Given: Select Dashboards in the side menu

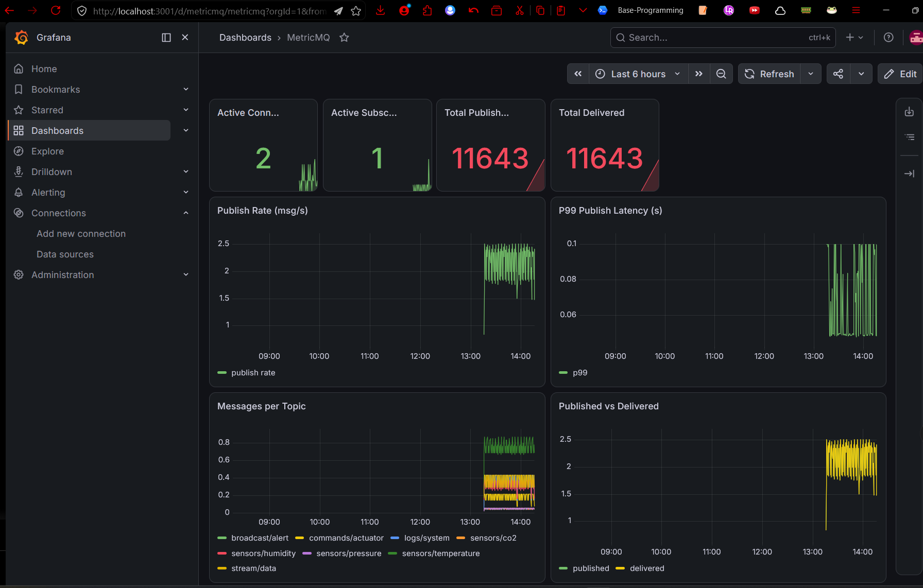Looking at the screenshot, I should tap(89, 131).
